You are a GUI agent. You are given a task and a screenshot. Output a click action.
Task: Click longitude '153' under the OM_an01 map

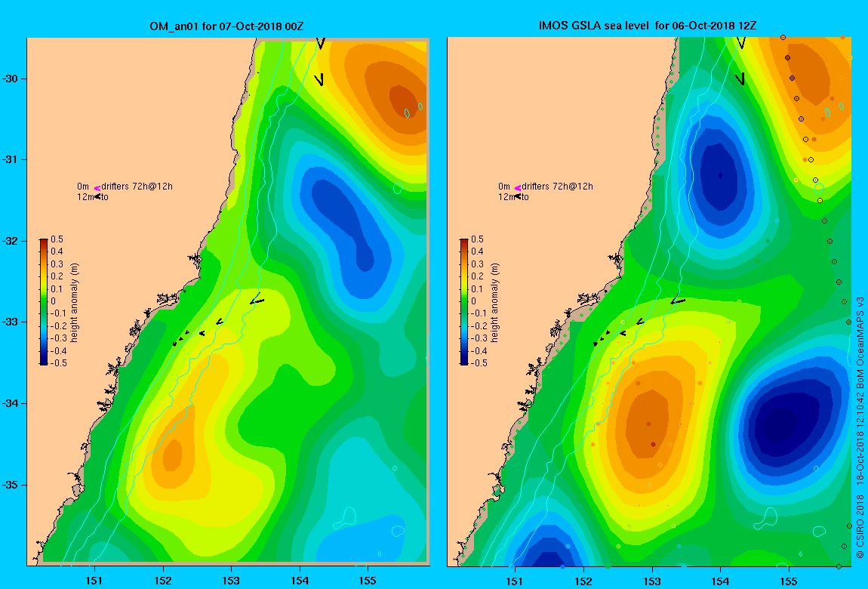(231, 581)
